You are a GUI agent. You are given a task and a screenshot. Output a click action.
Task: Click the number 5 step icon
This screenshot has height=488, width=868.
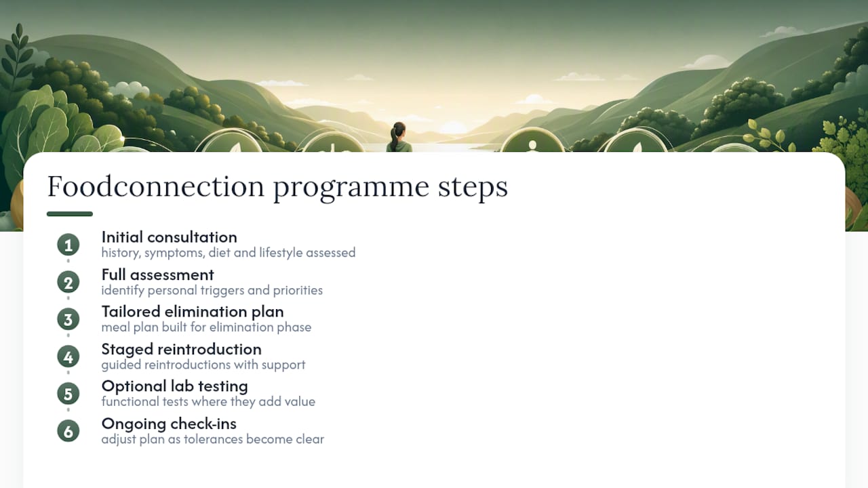tap(68, 394)
